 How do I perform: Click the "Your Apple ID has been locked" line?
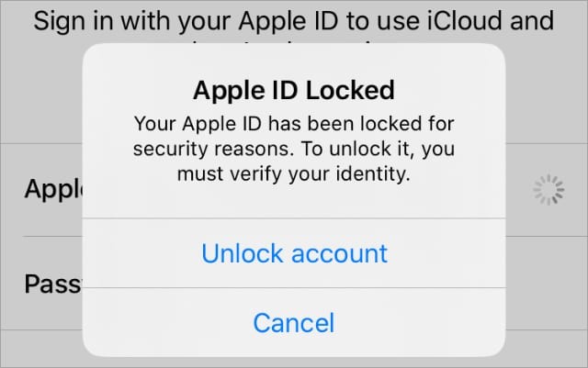(x=294, y=122)
